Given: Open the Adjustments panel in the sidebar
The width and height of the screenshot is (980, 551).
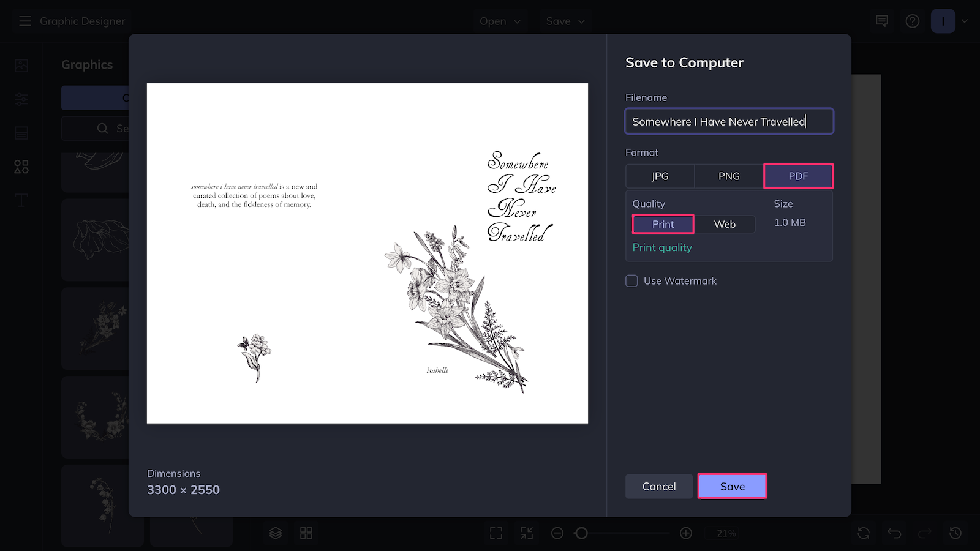Looking at the screenshot, I should click(x=21, y=99).
